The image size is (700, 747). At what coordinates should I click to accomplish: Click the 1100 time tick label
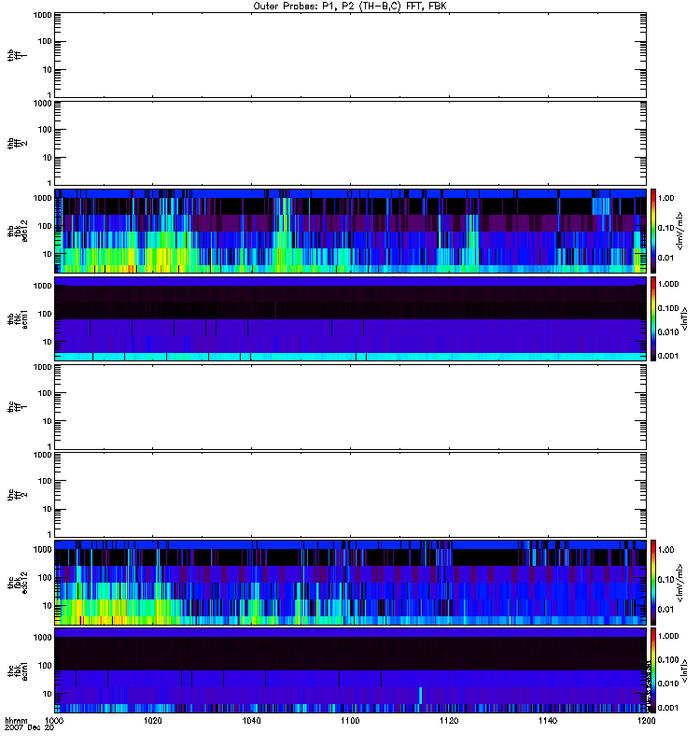point(350,722)
